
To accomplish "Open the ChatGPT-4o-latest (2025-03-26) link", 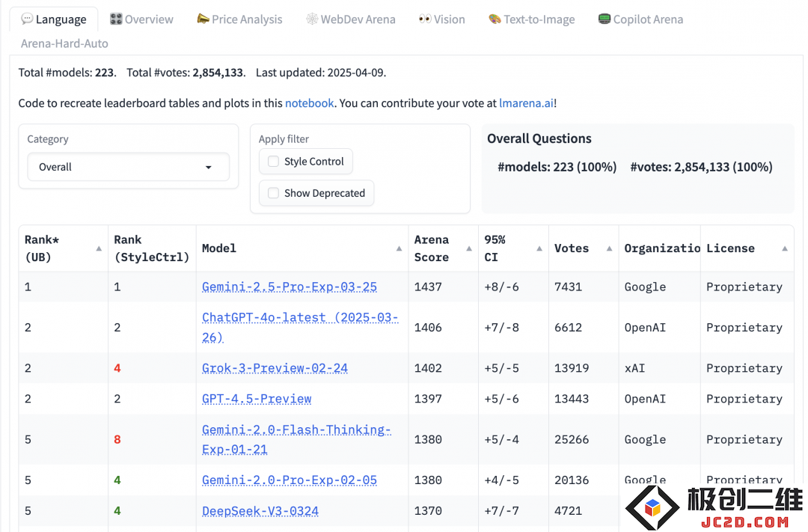I will pos(300,327).
